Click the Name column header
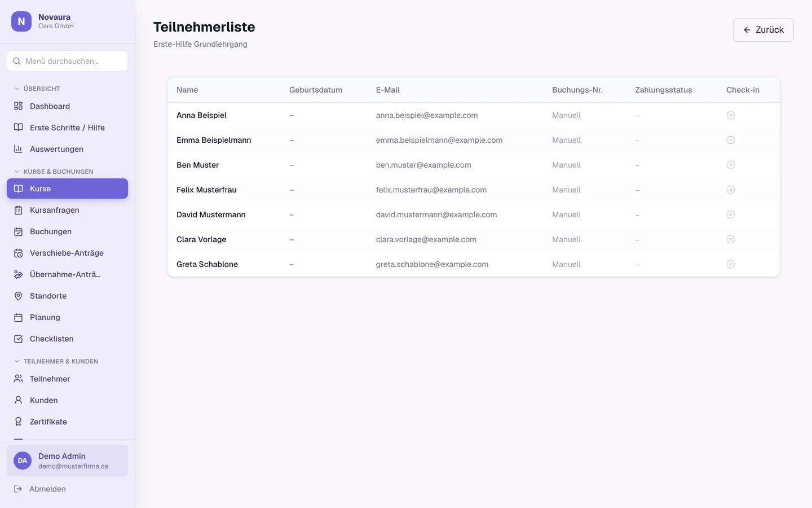Viewport: 812px width, 508px height. point(187,90)
